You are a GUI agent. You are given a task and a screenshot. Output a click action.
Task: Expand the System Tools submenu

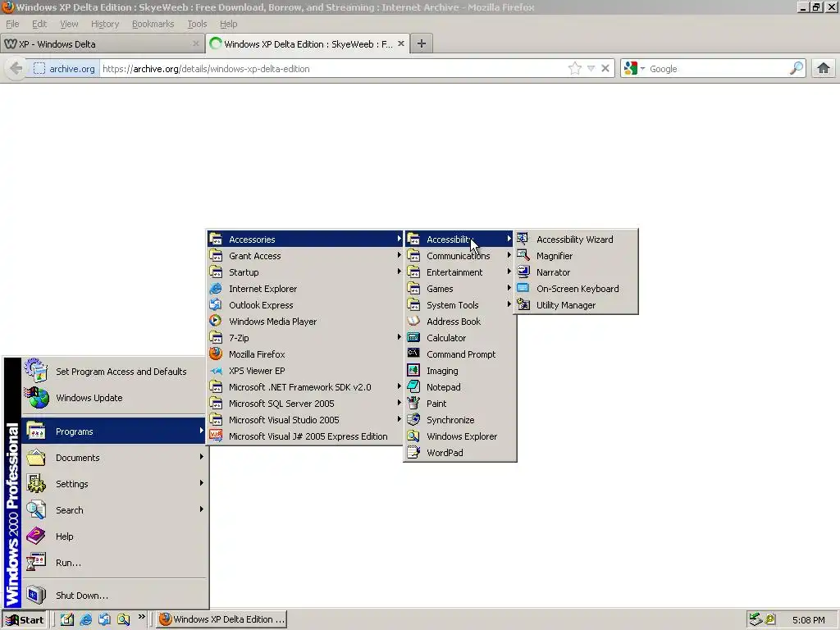(x=459, y=305)
